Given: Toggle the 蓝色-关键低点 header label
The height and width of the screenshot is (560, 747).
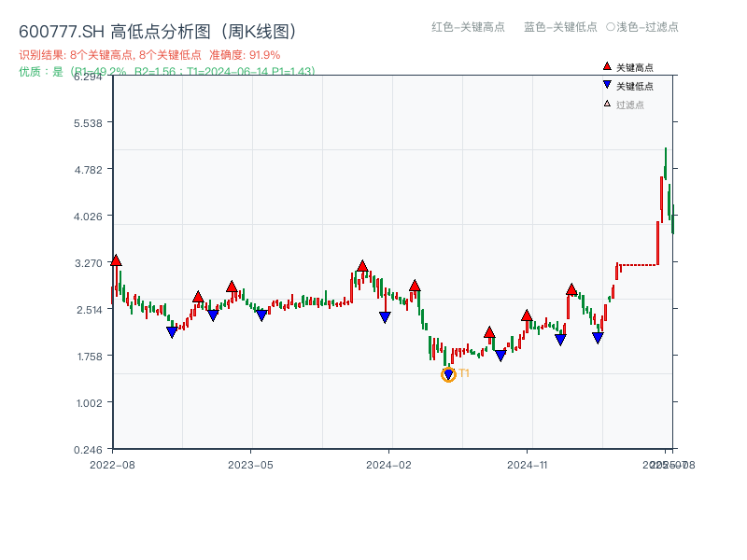Looking at the screenshot, I should click(560, 27).
